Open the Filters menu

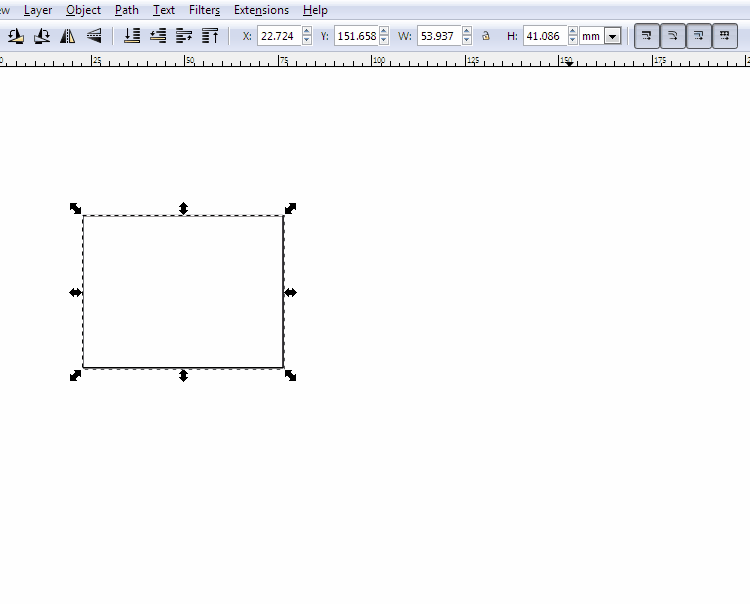204,10
